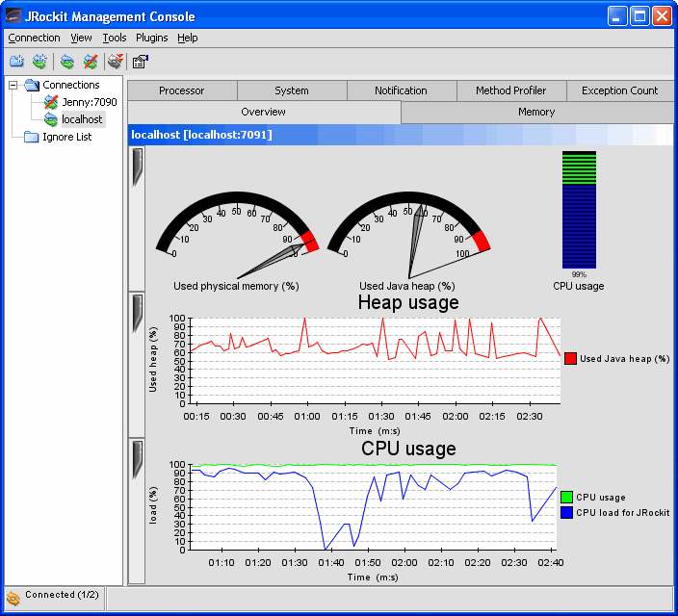Click the Ignore List folder icon
This screenshot has height=616, width=678.
31,137
